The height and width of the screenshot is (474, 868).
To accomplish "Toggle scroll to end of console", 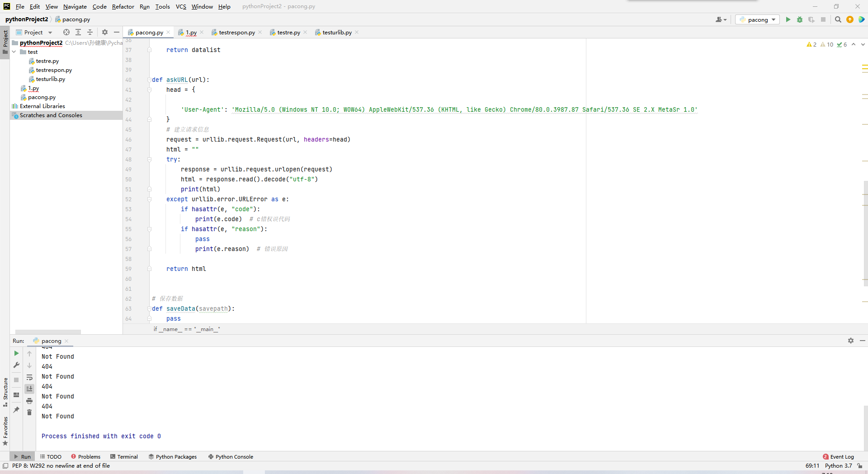I will pos(29,389).
